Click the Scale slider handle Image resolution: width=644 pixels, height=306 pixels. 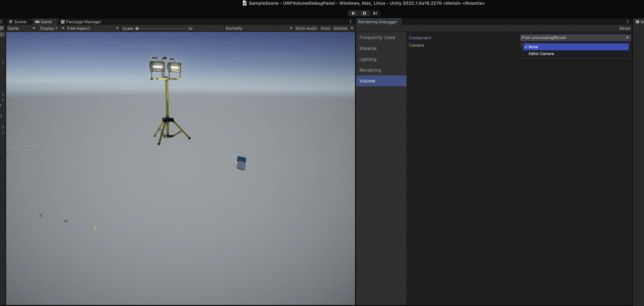coord(137,29)
